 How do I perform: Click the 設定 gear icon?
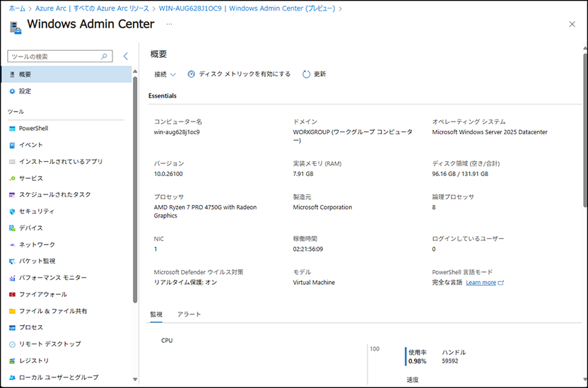click(13, 91)
